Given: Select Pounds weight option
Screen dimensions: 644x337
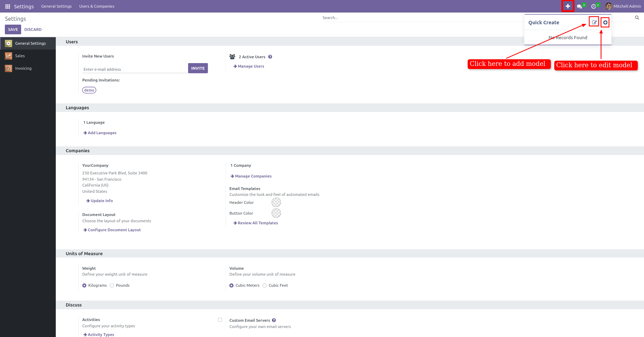Looking at the screenshot, I should click(112, 285).
